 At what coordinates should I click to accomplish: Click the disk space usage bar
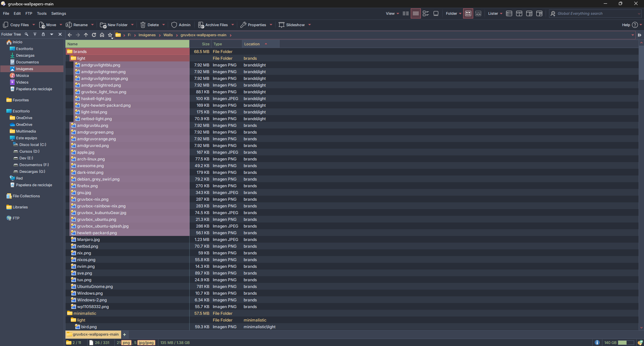[626, 343]
